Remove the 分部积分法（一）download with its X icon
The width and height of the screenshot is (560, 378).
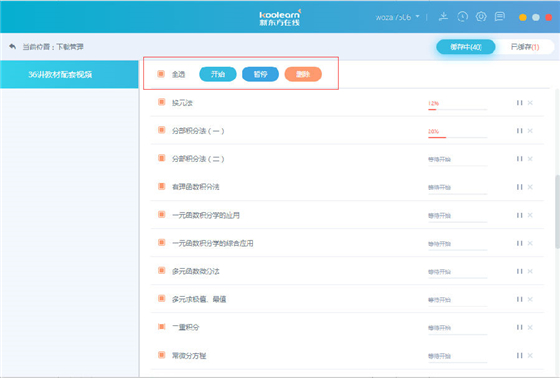click(x=530, y=131)
